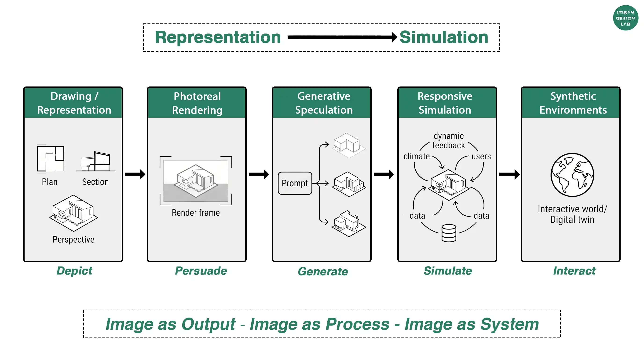Click the Urban Design Lab logo
The image size is (644, 360).
pyautogui.click(x=626, y=18)
